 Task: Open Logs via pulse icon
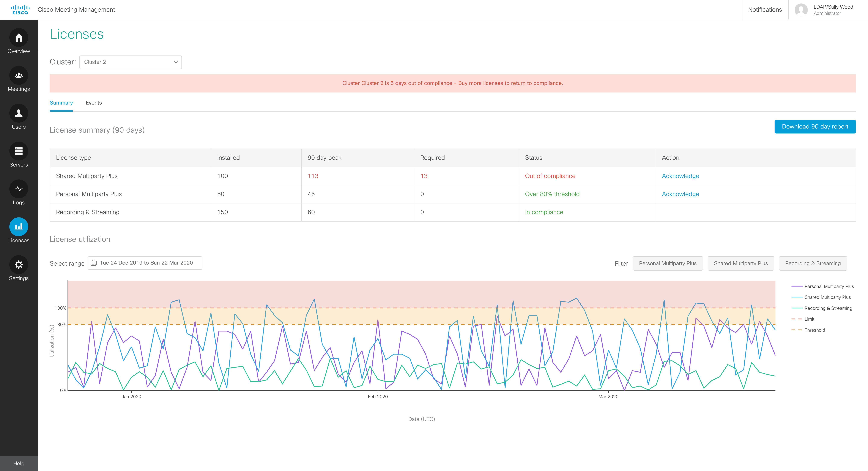(19, 189)
